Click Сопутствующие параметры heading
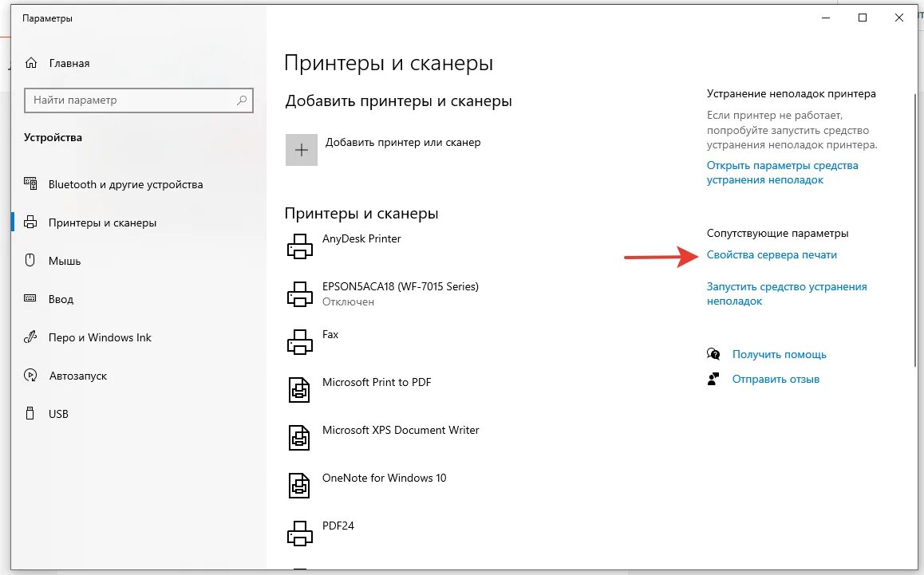This screenshot has width=924, height=575. coord(778,234)
